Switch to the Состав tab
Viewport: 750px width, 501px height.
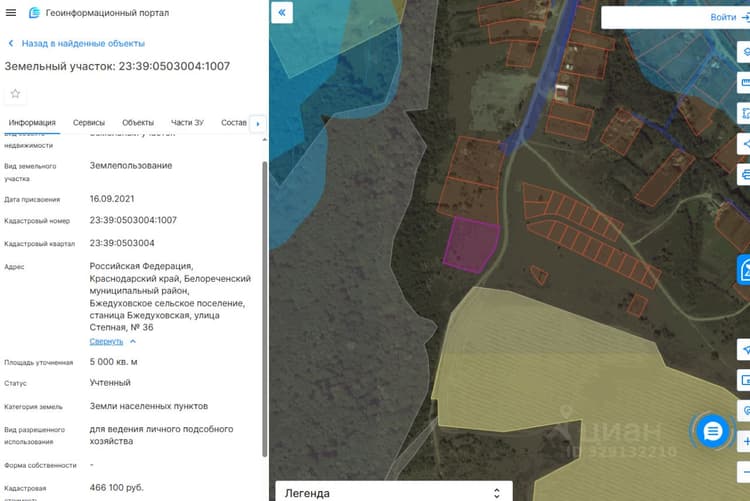click(233, 122)
